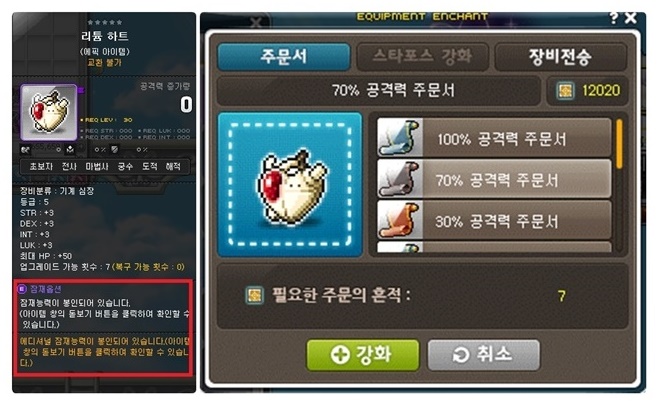
Task: Click the green 강화 enhance button
Action: pos(363,355)
